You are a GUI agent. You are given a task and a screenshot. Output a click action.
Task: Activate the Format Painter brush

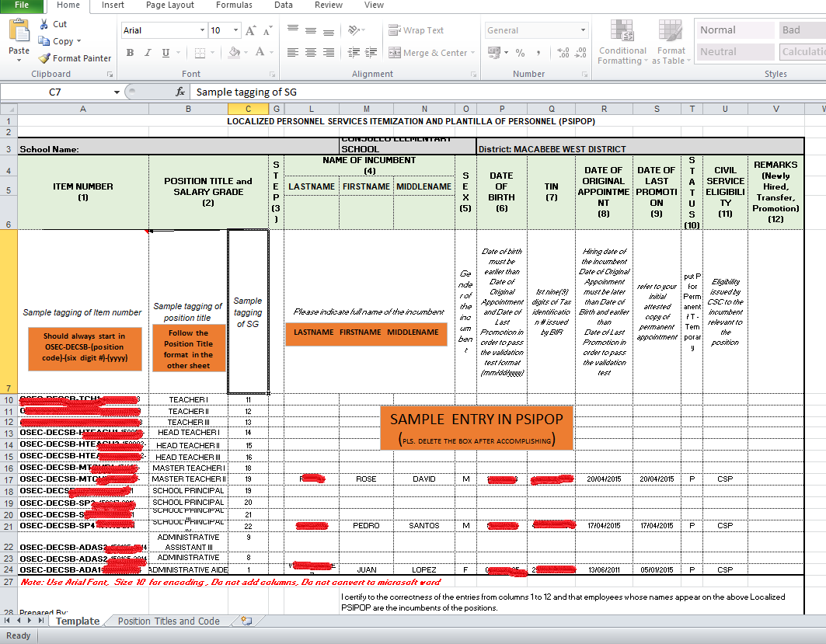(45, 58)
